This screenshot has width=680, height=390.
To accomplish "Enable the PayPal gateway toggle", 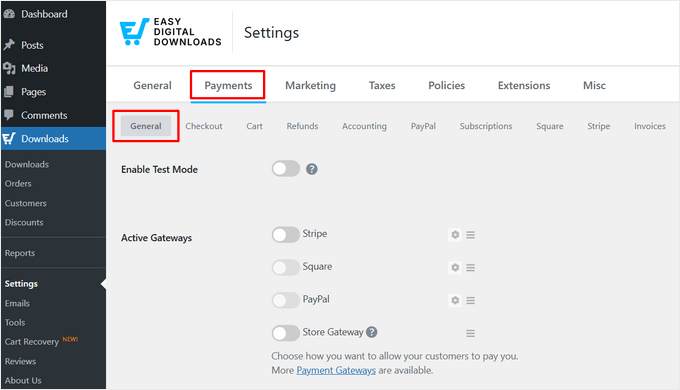I will [286, 300].
